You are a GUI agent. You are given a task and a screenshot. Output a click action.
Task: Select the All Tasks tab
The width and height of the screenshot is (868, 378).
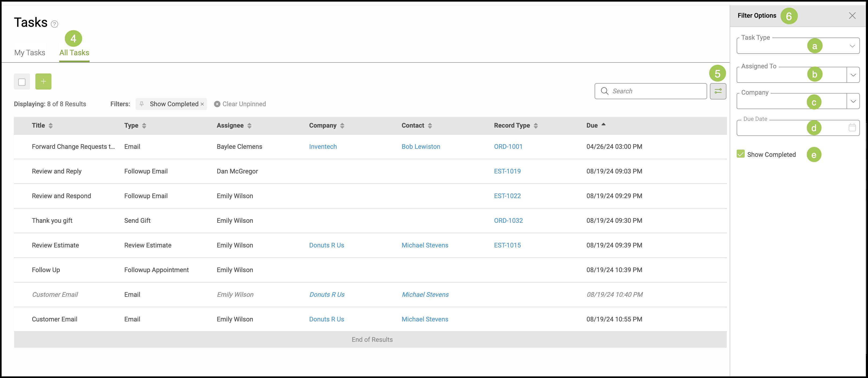pyautogui.click(x=74, y=53)
